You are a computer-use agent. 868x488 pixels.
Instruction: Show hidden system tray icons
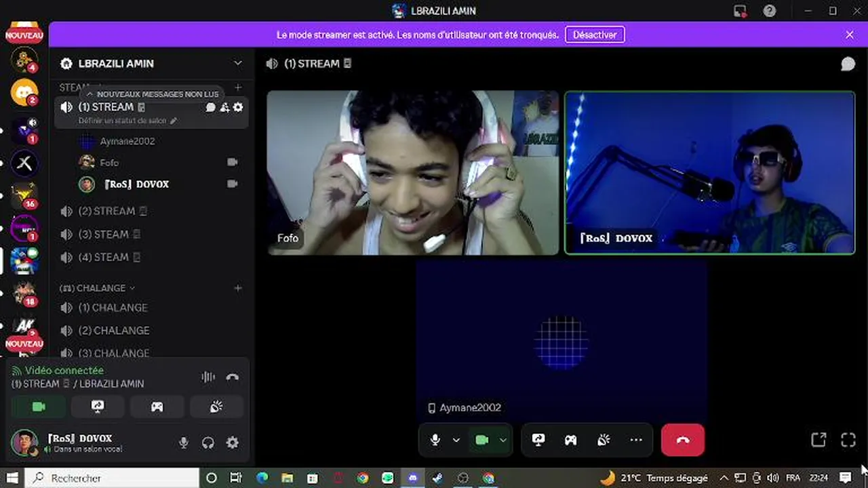click(724, 478)
